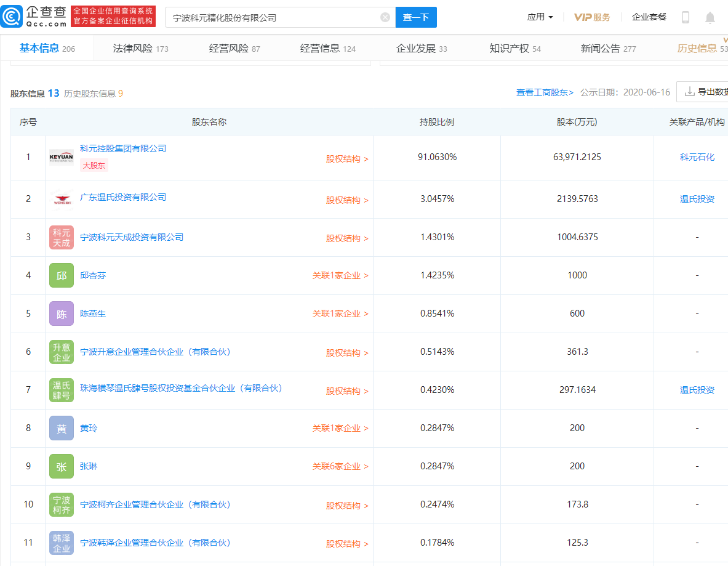Click the KEYUAN company logo thumbnail
Screen dimensions: 728x566
tap(62, 157)
